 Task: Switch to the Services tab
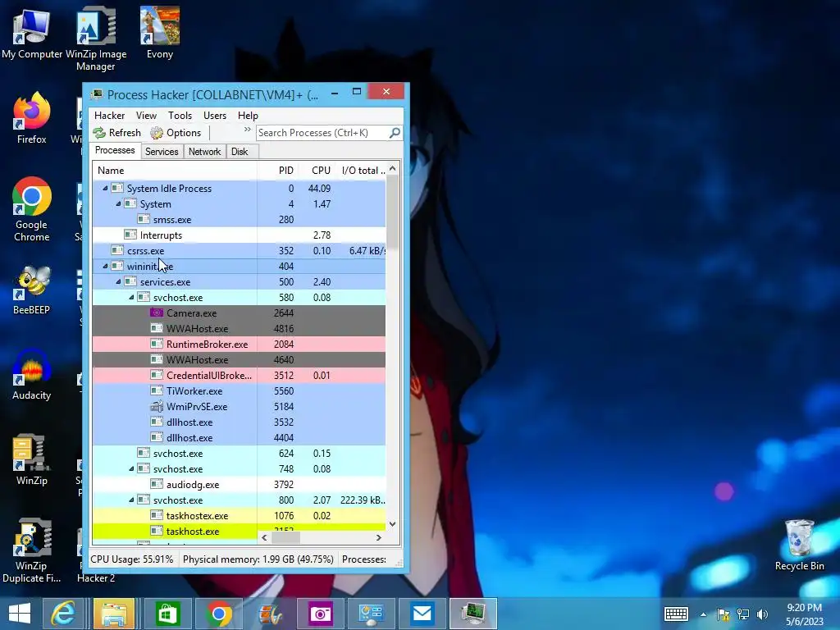162,152
